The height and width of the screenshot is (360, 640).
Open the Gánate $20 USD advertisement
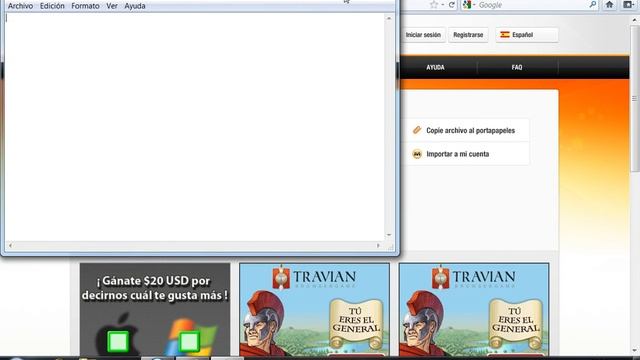[x=155, y=309]
